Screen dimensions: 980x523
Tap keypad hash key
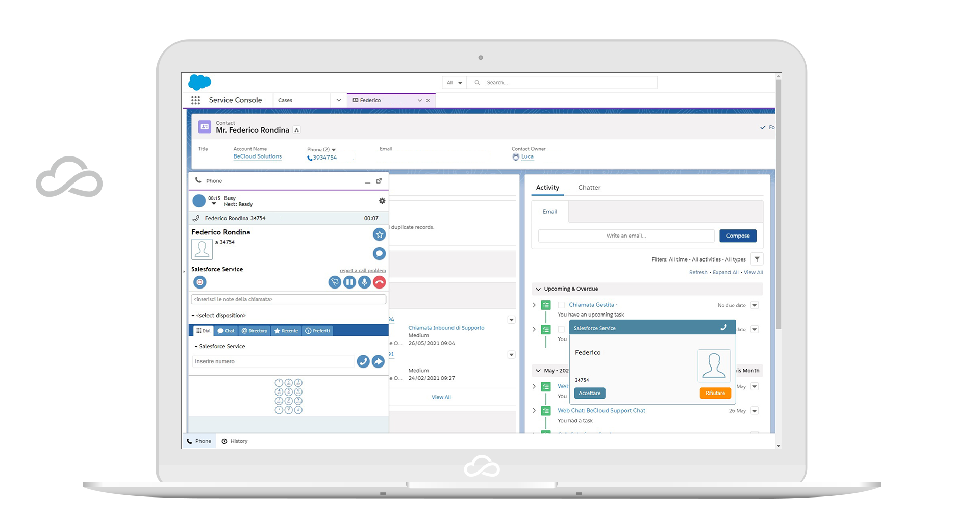click(x=298, y=410)
